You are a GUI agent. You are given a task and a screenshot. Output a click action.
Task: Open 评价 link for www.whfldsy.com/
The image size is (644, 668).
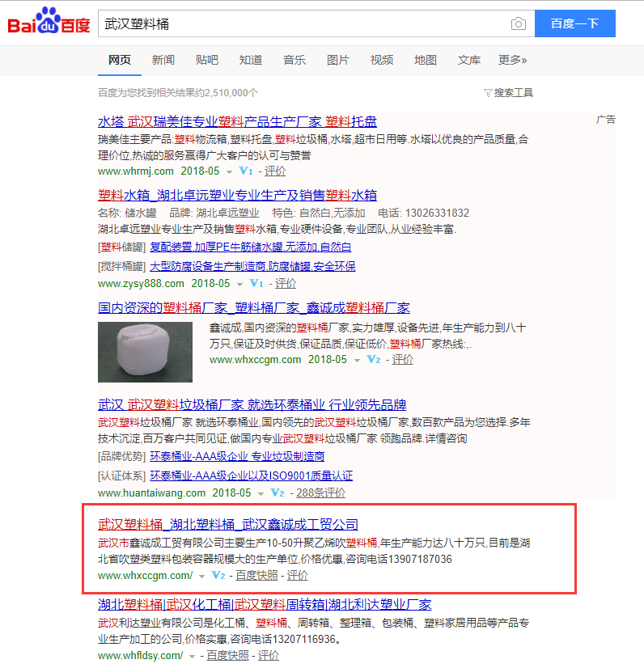(x=269, y=656)
